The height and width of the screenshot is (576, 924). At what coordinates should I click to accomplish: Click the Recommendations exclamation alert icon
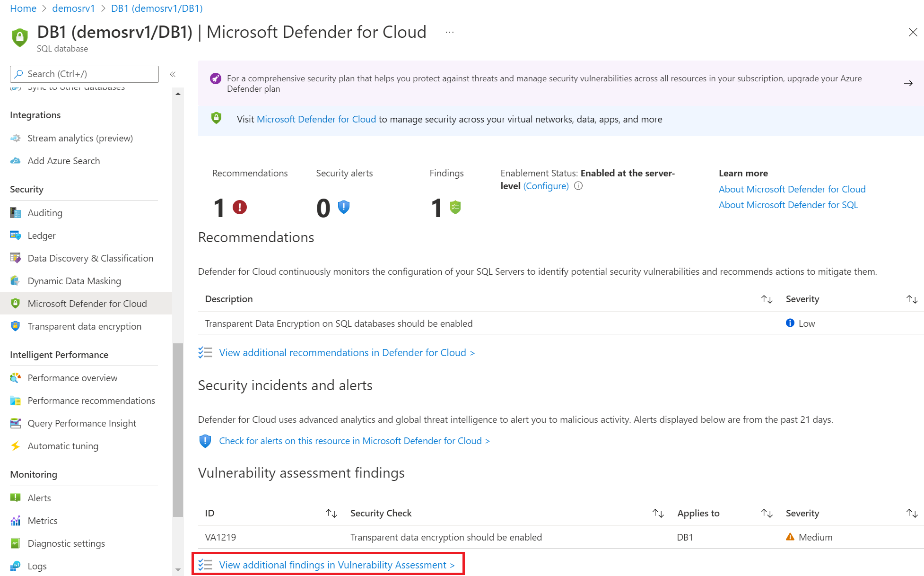coord(240,206)
